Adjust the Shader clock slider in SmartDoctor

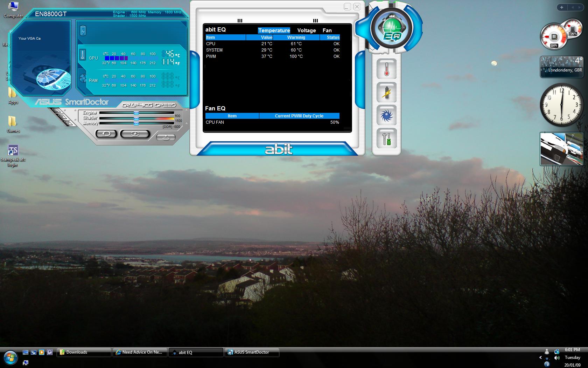tap(136, 118)
